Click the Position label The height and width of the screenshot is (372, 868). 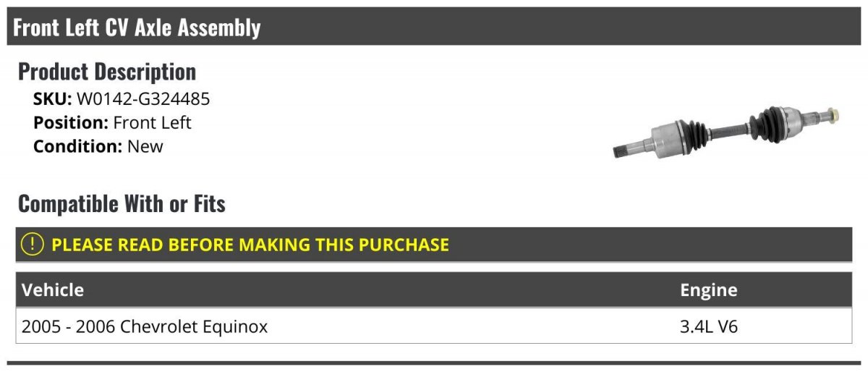71,122
